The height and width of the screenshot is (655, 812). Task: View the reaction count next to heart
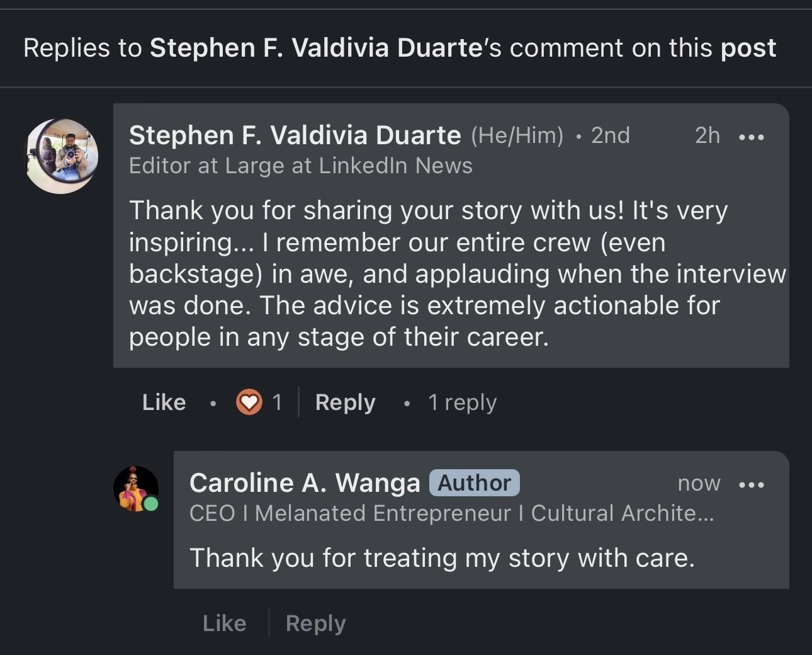pyautogui.click(x=277, y=402)
